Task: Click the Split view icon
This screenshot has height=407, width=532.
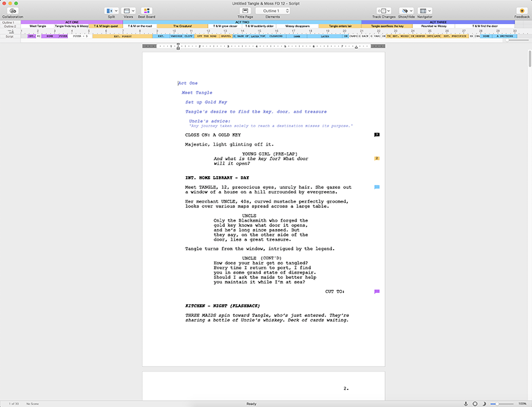Action: 109,11
